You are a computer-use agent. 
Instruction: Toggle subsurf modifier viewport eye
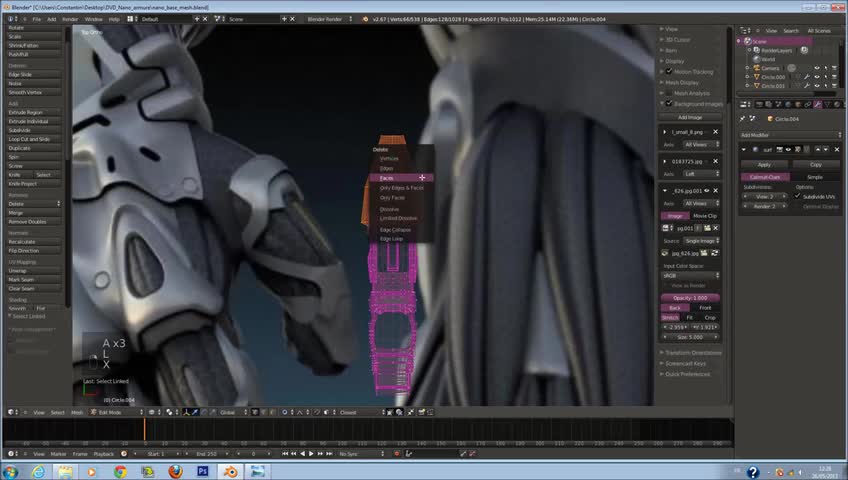(x=788, y=149)
